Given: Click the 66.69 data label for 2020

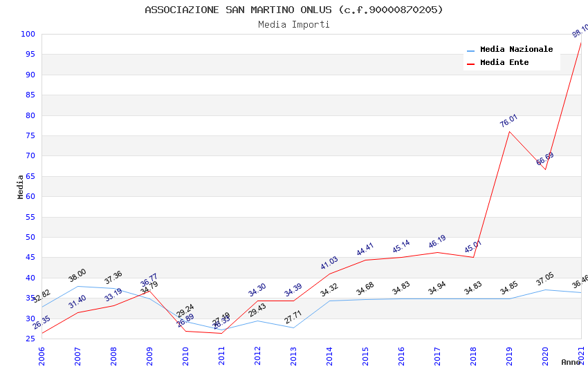Looking at the screenshot, I should [x=544, y=159].
